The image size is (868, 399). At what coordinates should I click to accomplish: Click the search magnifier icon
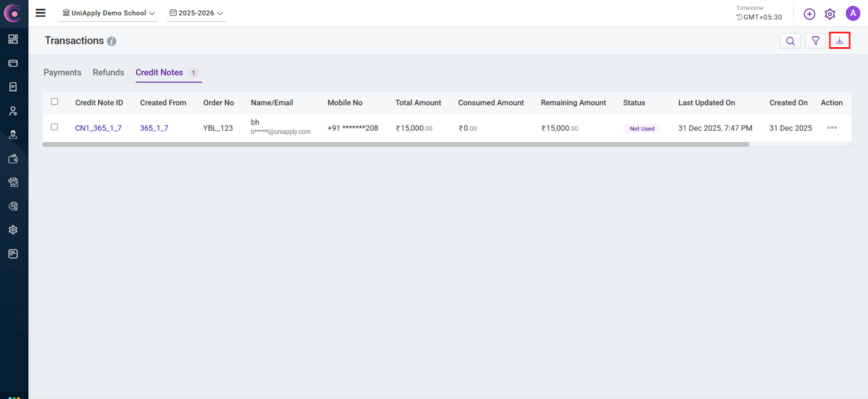790,41
